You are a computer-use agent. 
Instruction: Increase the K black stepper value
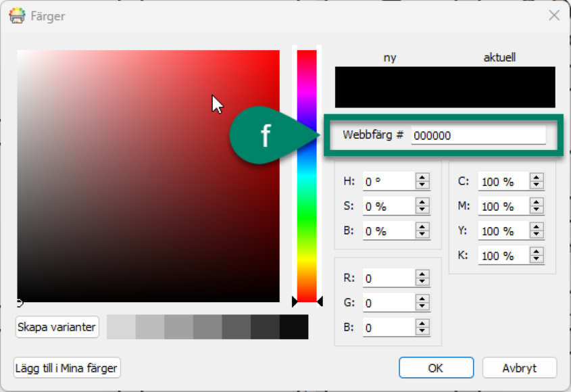(537, 251)
